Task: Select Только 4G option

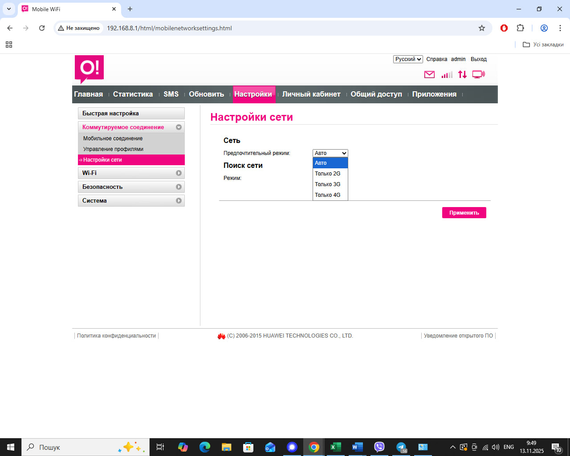Action: pyautogui.click(x=330, y=195)
